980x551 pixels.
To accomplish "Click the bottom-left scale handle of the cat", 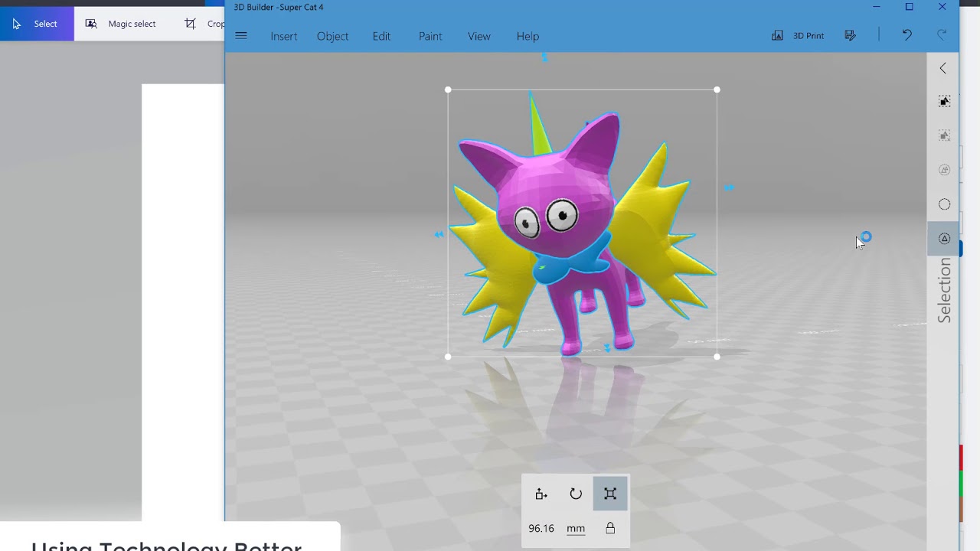I will click(x=448, y=357).
